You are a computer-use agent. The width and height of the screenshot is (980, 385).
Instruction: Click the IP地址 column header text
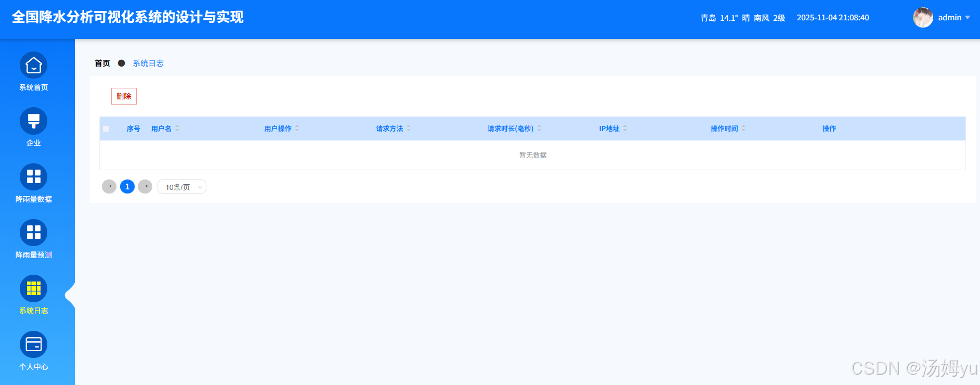pyautogui.click(x=609, y=129)
